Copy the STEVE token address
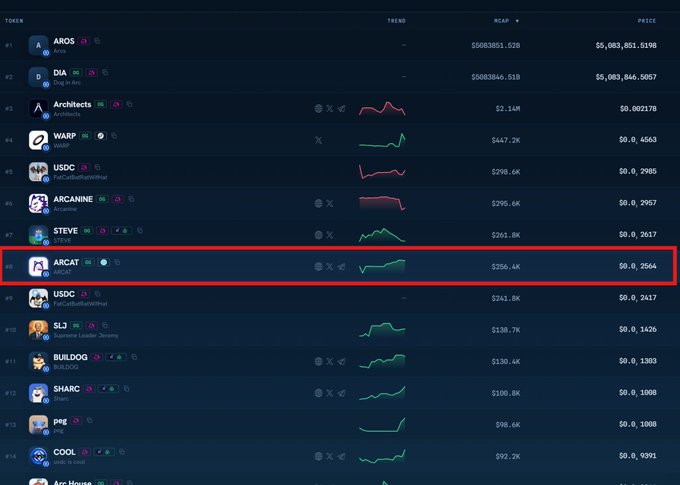This screenshot has height=485, width=680. tap(140, 230)
